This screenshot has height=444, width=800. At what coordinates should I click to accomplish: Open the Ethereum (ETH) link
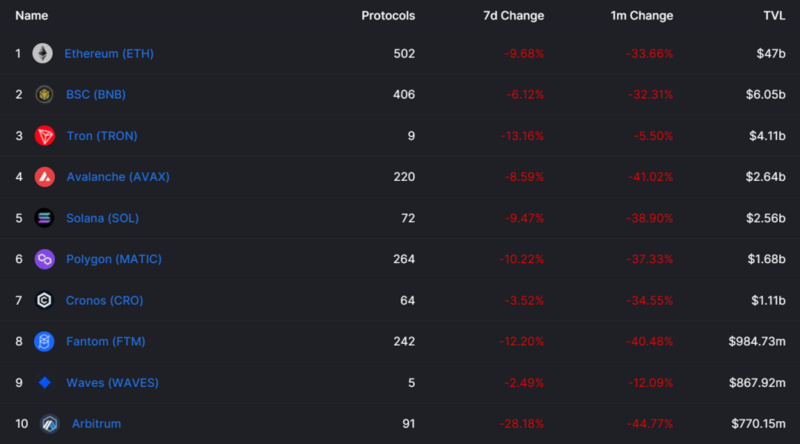pyautogui.click(x=109, y=54)
